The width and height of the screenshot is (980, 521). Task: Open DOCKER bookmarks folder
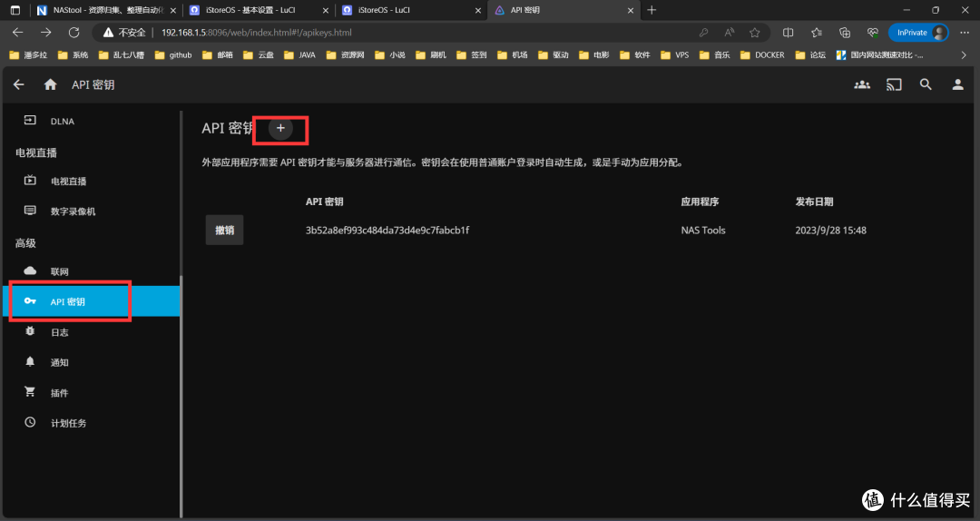click(762, 55)
